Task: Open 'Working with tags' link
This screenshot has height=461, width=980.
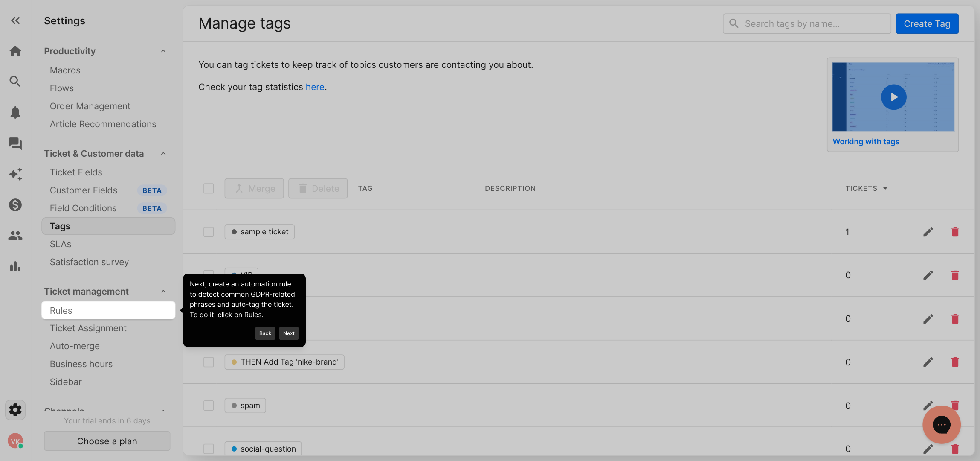Action: (x=866, y=142)
